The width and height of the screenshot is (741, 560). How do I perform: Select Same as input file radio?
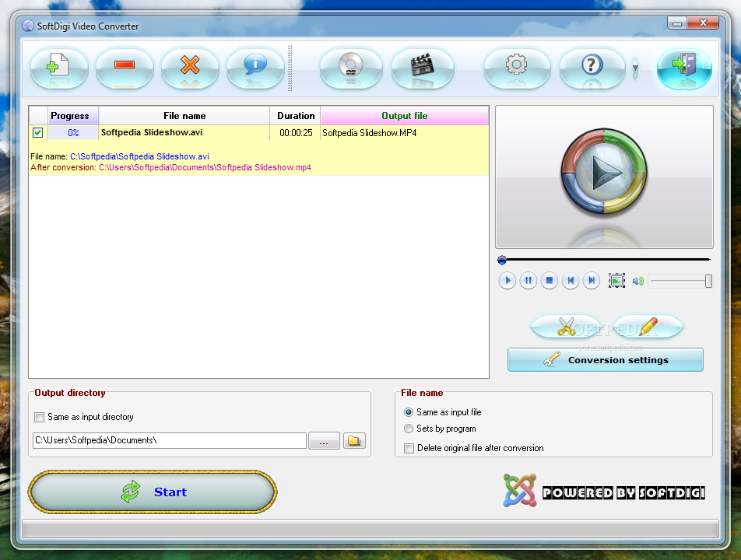pyautogui.click(x=409, y=412)
